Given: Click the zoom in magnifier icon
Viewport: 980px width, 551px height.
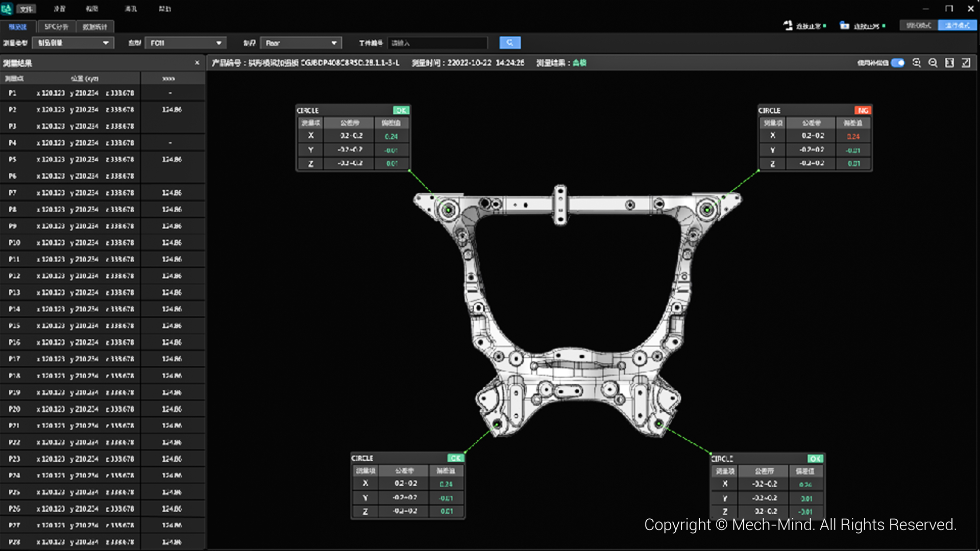Looking at the screenshot, I should coord(917,63).
